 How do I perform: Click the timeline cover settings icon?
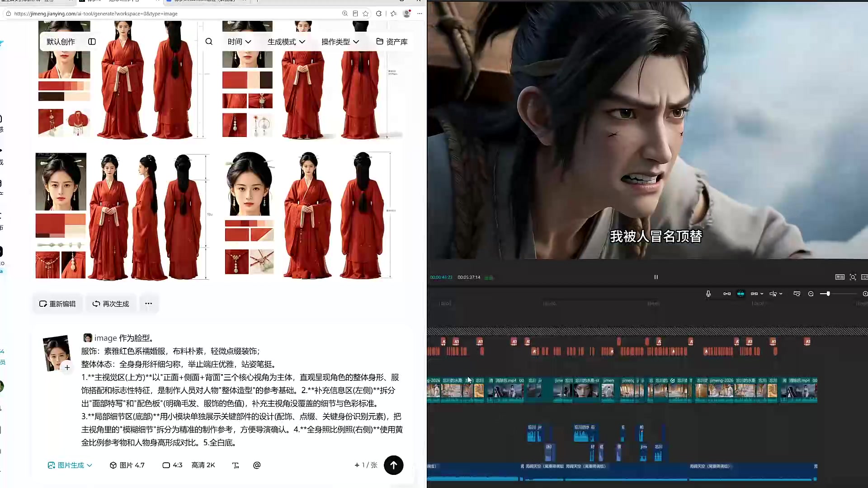click(797, 294)
